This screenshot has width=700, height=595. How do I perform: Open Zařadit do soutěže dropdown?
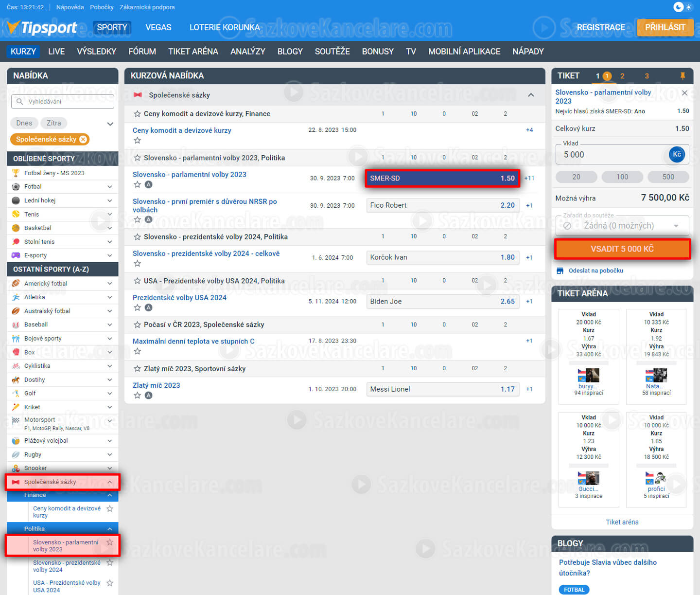pos(622,226)
